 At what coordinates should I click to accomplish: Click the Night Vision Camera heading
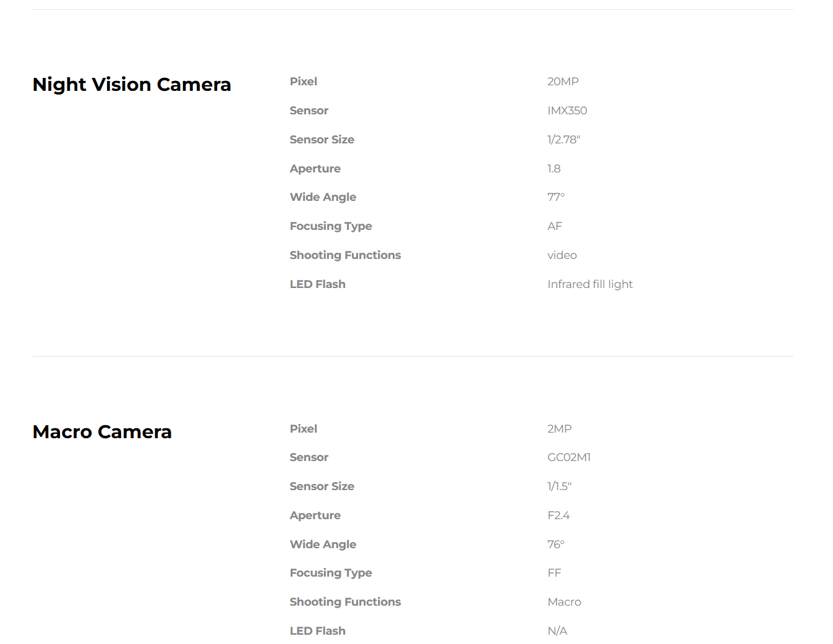pos(132,84)
